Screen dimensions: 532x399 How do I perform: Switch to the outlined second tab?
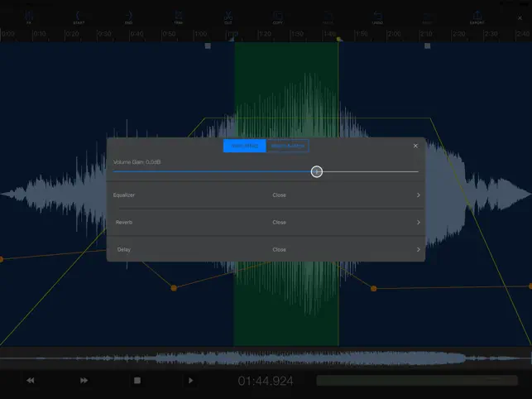point(288,146)
